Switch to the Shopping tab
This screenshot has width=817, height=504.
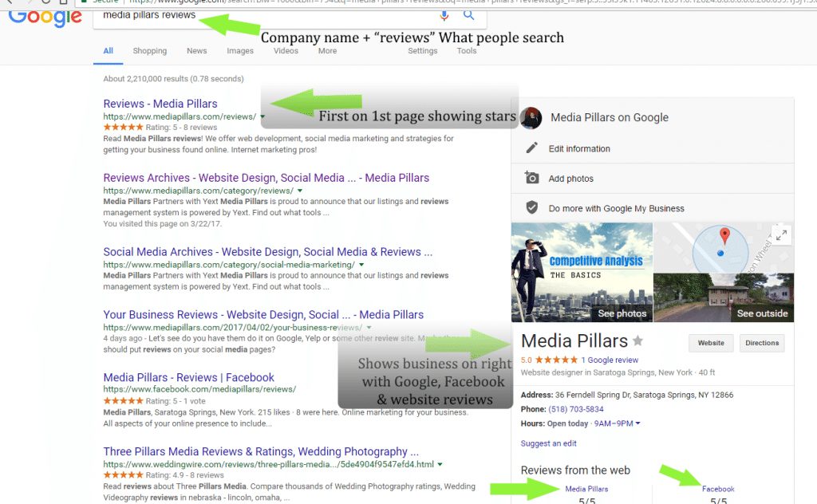(149, 51)
